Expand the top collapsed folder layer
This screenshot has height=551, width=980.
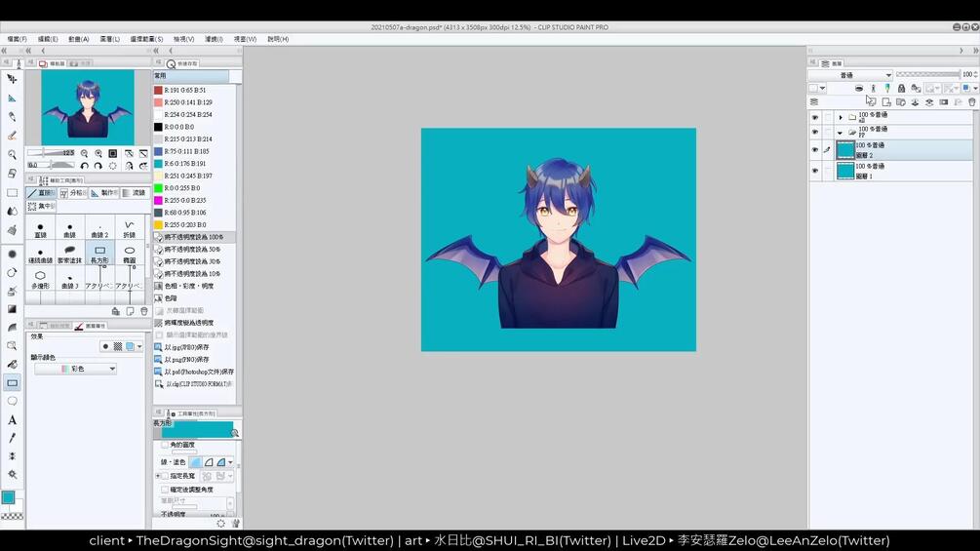click(841, 117)
